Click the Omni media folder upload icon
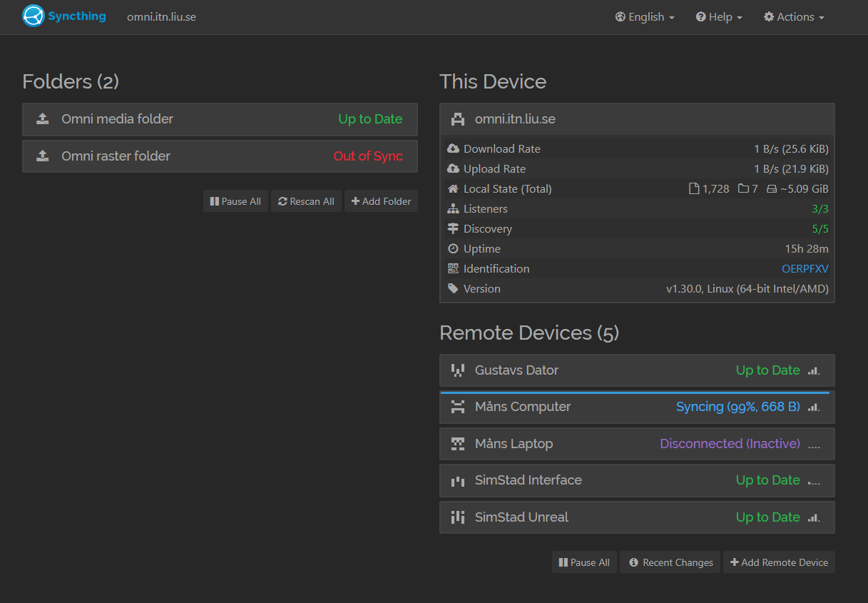868x603 pixels. click(x=43, y=119)
